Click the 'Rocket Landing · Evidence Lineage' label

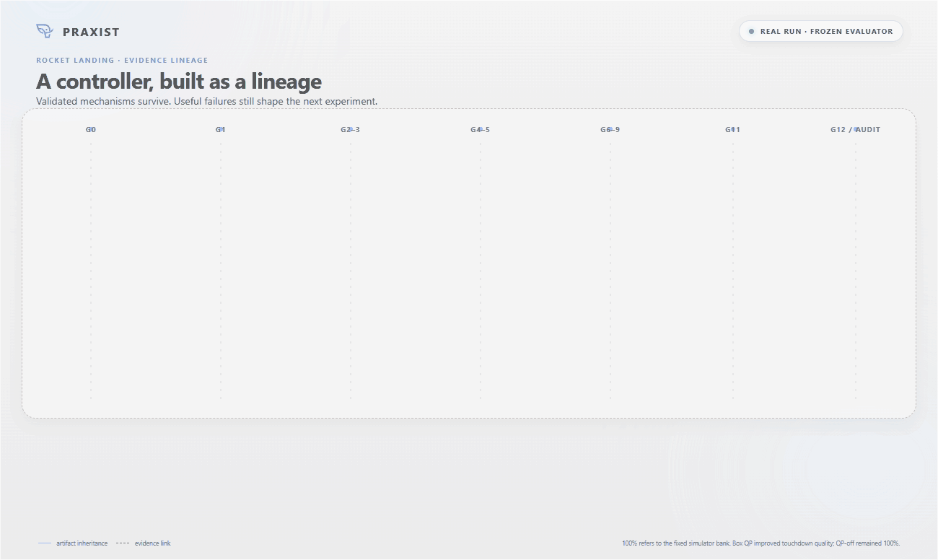[x=122, y=61]
